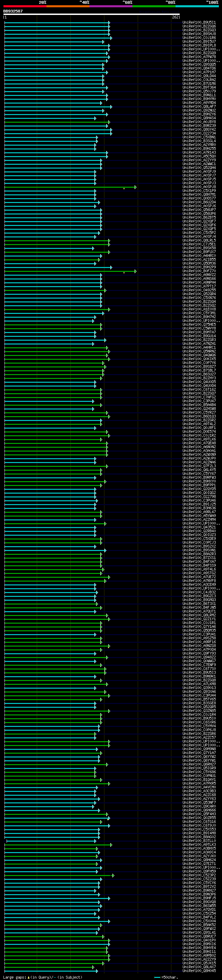Viewport: 222px width, 980px height.
Task: Select UniRef100_Q8H624 label
Action: pyautogui.click(x=199, y=860)
